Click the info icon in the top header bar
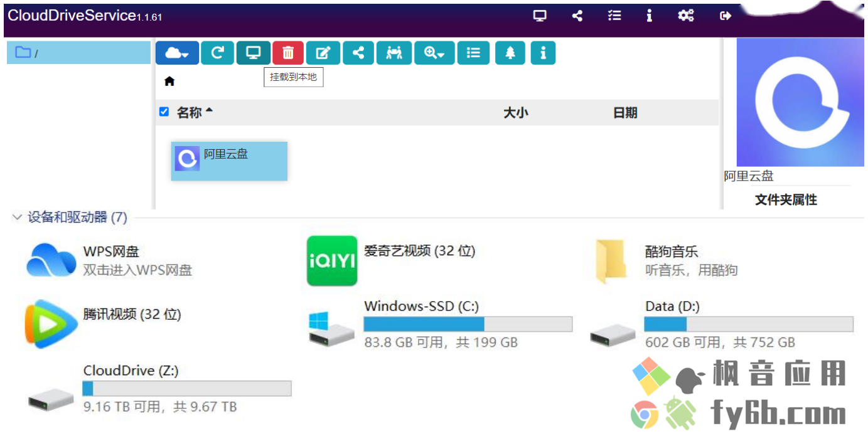Screen dimensions: 868x439 (x=649, y=16)
